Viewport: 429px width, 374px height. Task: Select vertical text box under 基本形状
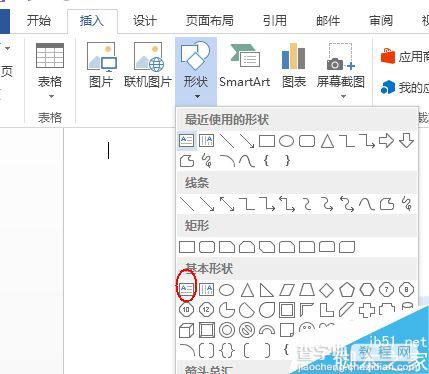[x=206, y=289]
